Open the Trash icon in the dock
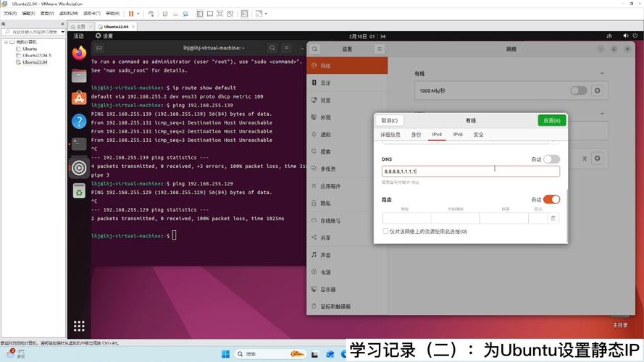The width and height of the screenshot is (644, 362). click(x=79, y=191)
